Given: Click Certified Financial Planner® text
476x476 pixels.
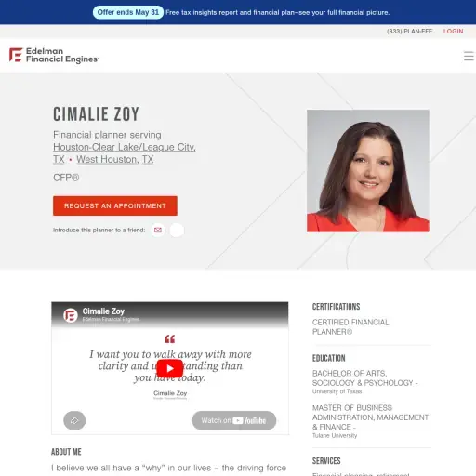Looking at the screenshot, I should 350,327.
